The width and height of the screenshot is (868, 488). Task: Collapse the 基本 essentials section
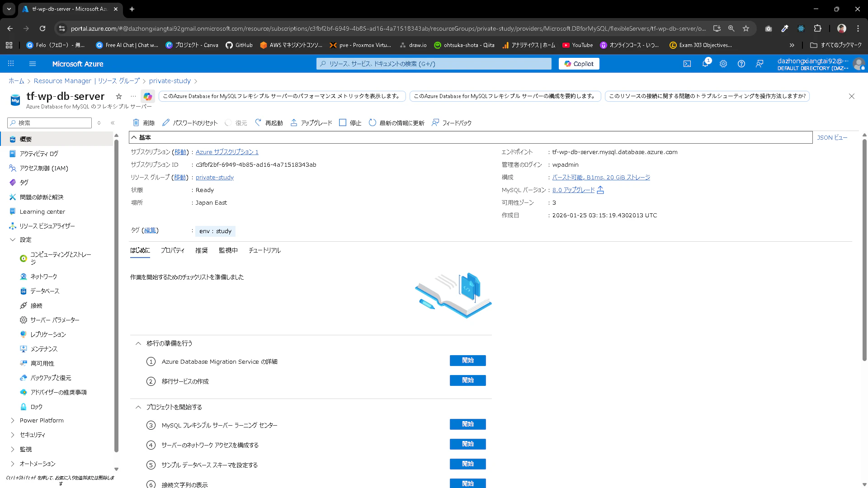point(134,137)
